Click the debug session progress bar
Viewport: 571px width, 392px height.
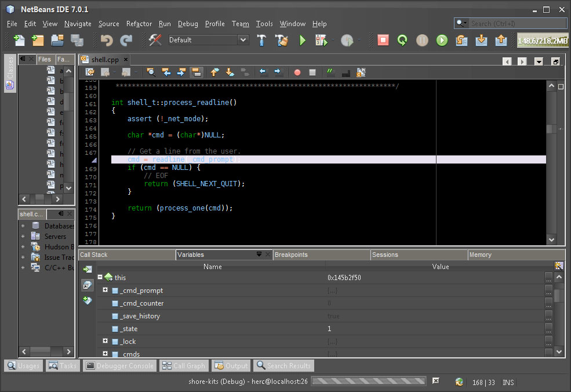(369, 381)
